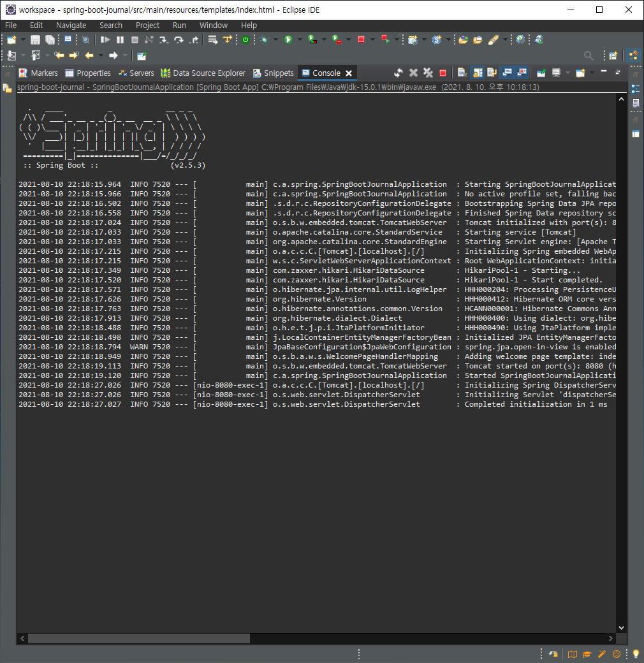Click the red Stop square toolbar icon
644x663 pixels.
pyautogui.click(x=361, y=40)
